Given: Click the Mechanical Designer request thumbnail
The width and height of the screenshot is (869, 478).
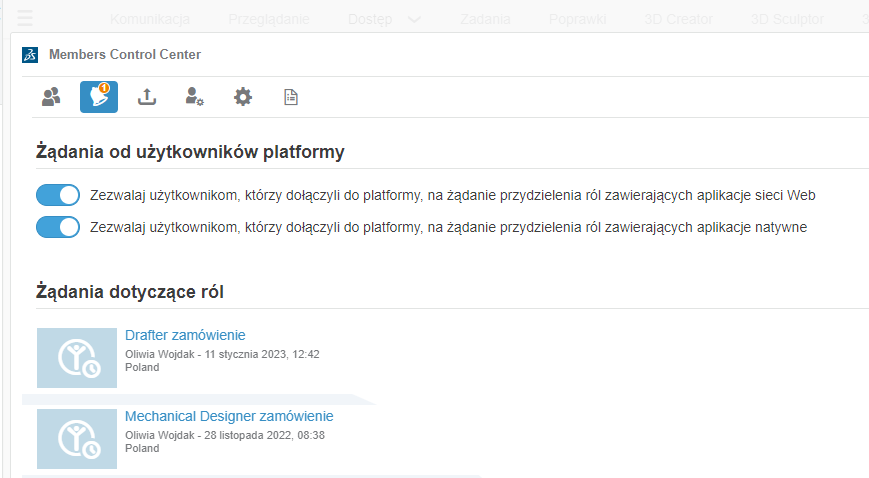Looking at the screenshot, I should (x=77, y=438).
